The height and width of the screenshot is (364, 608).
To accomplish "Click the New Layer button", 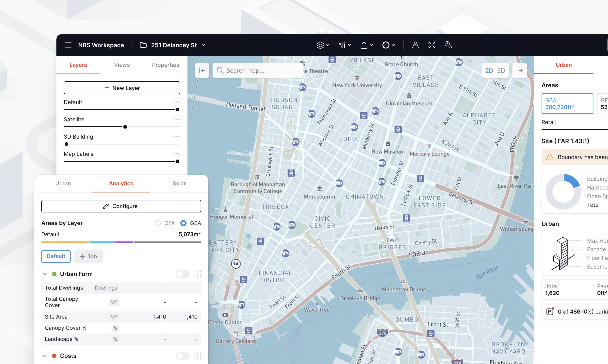I will coord(122,88).
